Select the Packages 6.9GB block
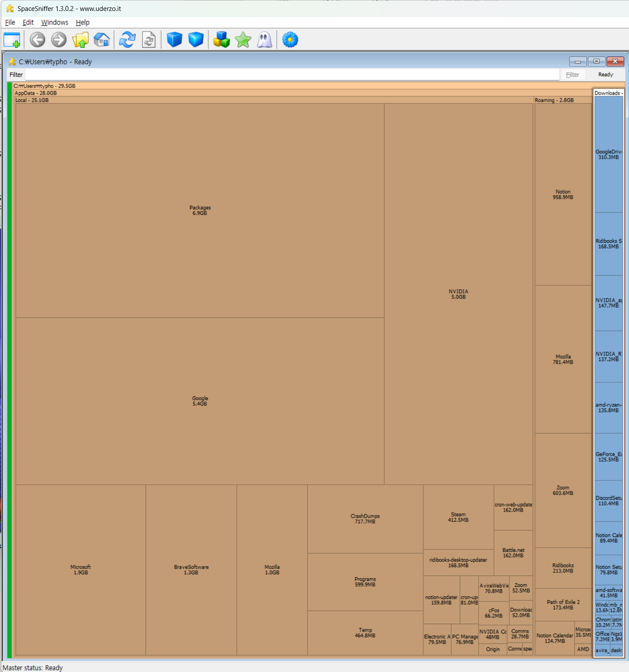Viewport: 629px width, 672px height. (200, 210)
